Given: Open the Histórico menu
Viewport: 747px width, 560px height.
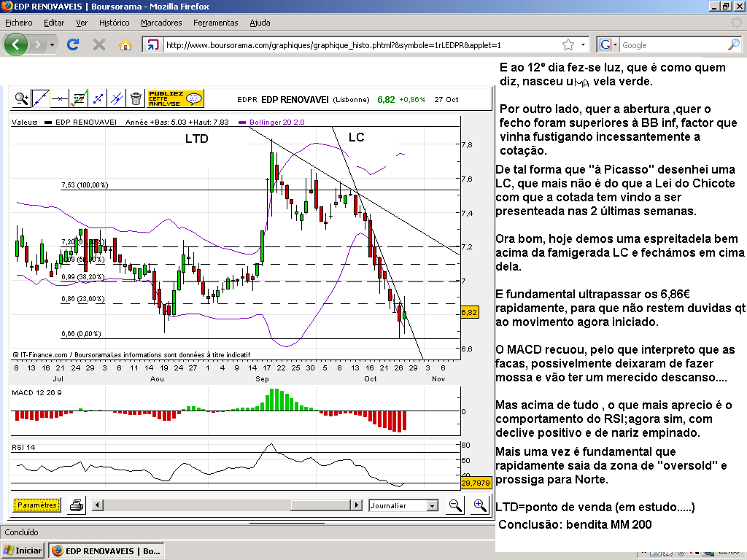Looking at the screenshot, I should [114, 23].
